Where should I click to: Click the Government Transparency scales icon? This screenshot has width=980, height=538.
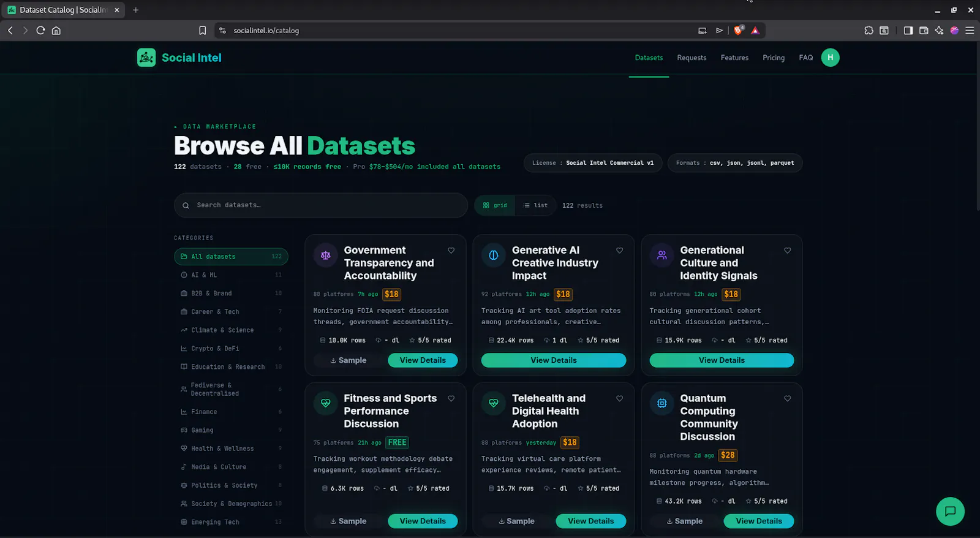pos(326,256)
